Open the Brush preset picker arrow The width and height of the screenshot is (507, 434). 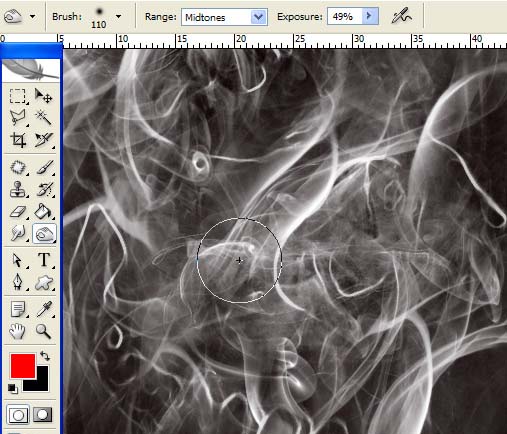click(118, 16)
